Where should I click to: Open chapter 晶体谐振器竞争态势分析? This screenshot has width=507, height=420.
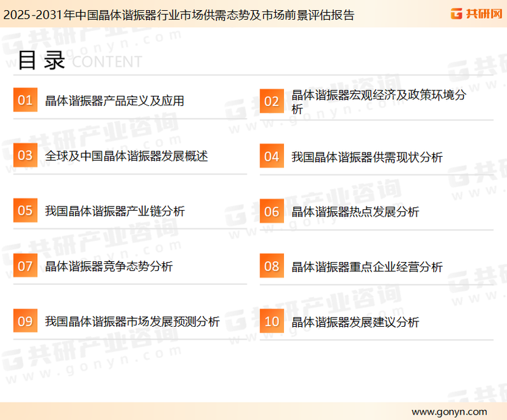click(109, 266)
